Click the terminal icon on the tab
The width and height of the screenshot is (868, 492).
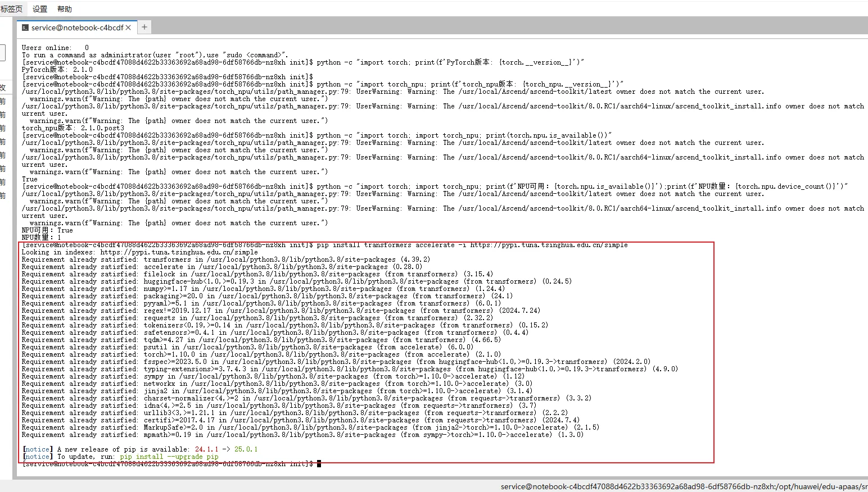click(x=25, y=28)
